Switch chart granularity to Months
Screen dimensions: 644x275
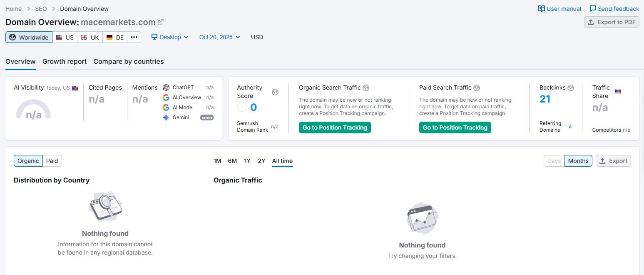tap(578, 161)
